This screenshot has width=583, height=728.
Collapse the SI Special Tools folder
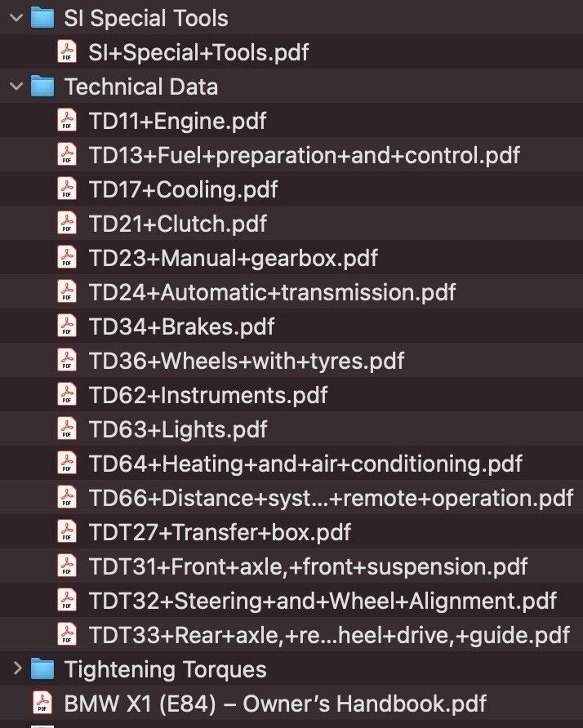click(16, 18)
